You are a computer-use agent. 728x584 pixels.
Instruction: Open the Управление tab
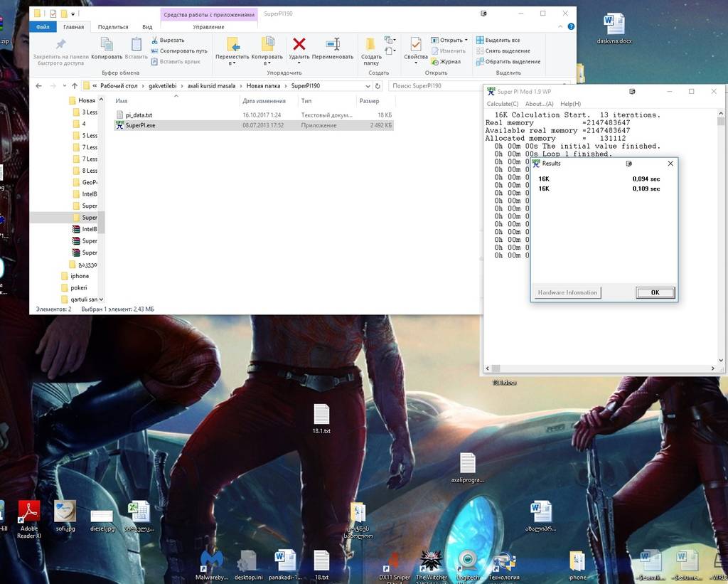pos(208,27)
